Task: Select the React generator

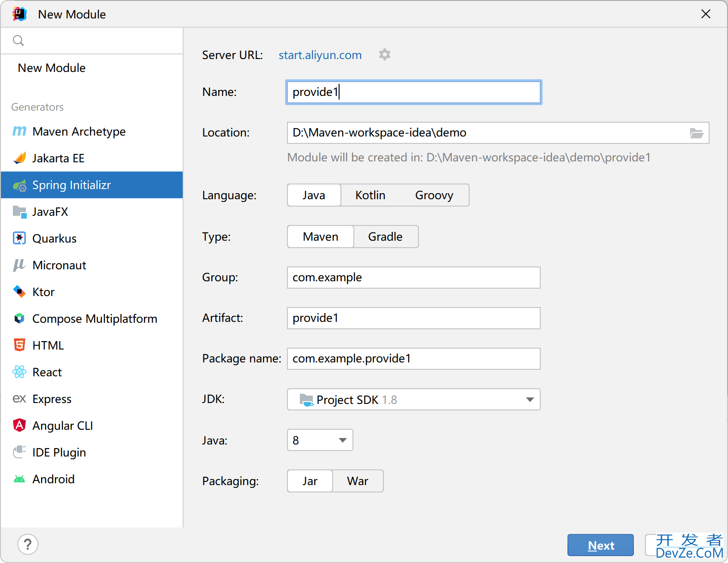Action: coord(92,372)
